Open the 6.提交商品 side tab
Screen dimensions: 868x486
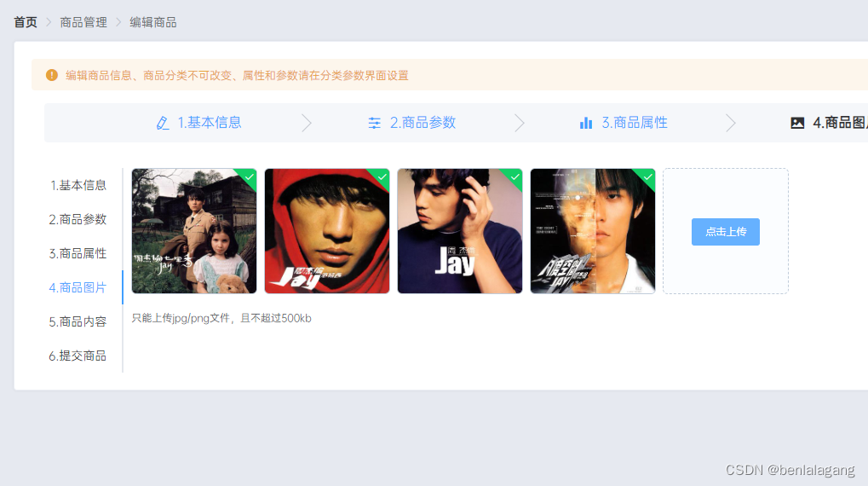(78, 356)
